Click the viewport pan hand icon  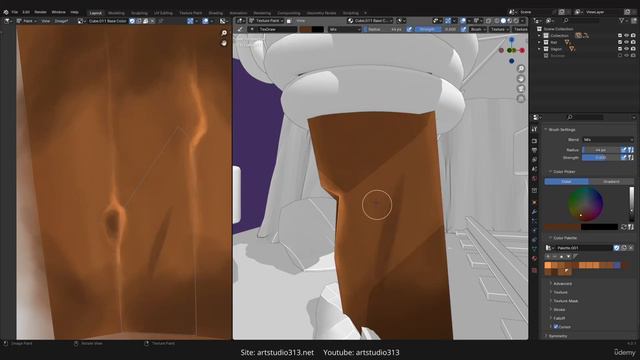pos(521,78)
